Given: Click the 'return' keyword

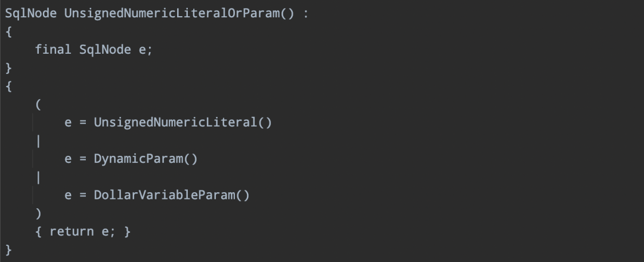Looking at the screenshot, I should (72, 231).
